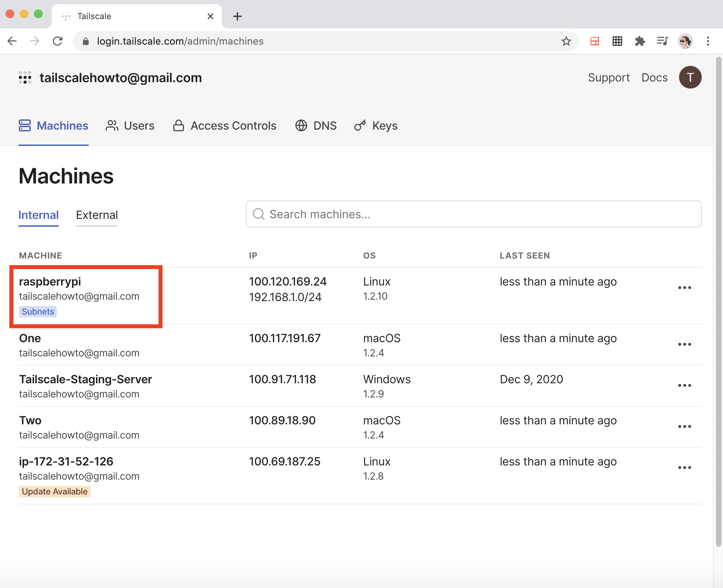
Task: Click the LAST SEEN column header
Action: point(525,255)
